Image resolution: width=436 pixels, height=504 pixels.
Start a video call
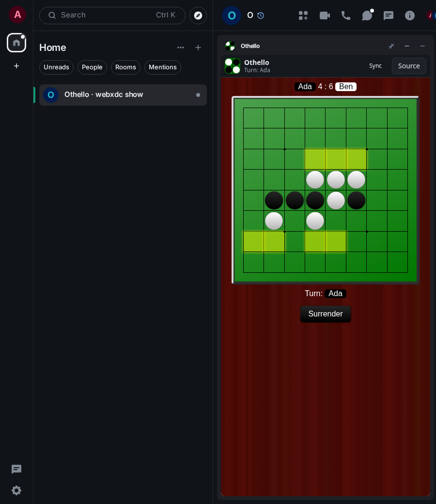(x=325, y=16)
